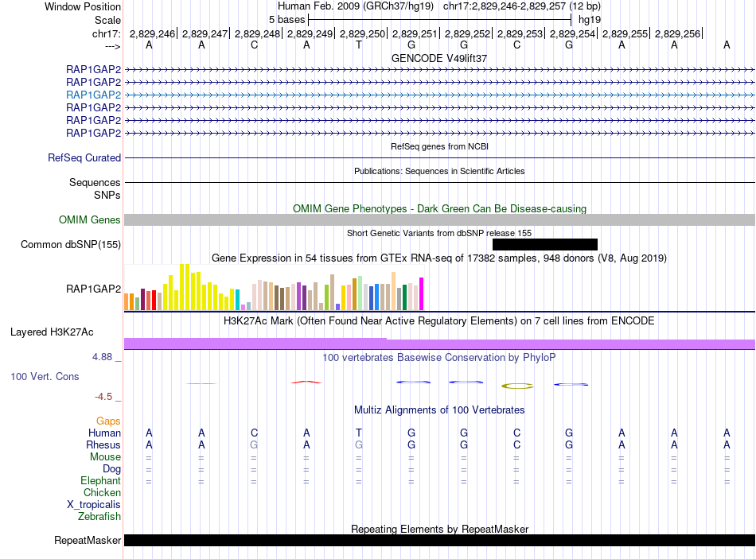Viewport: 756px width, 559px height.
Task: Open Common dbSNP(155) track label
Action: (x=71, y=244)
